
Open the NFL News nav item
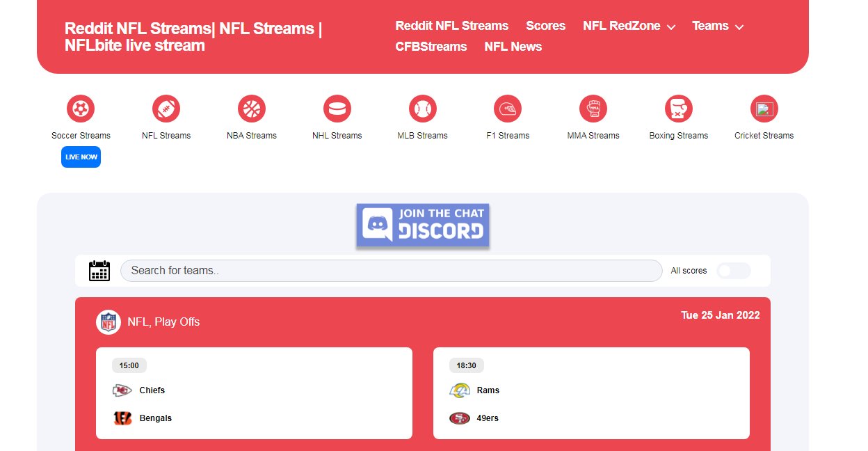pos(513,47)
